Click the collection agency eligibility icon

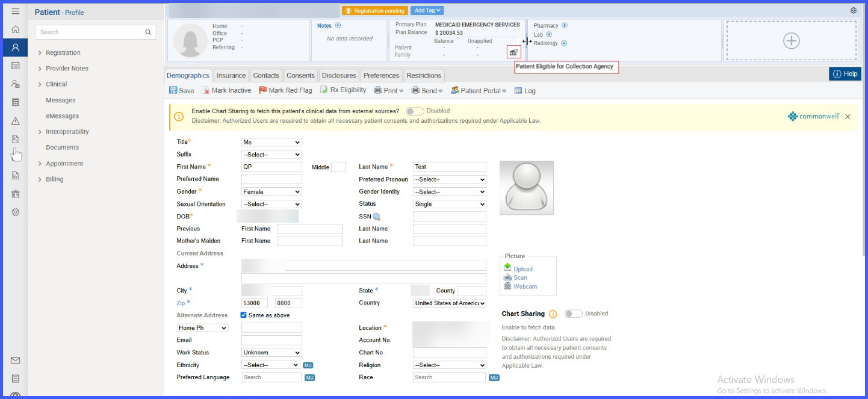click(513, 52)
